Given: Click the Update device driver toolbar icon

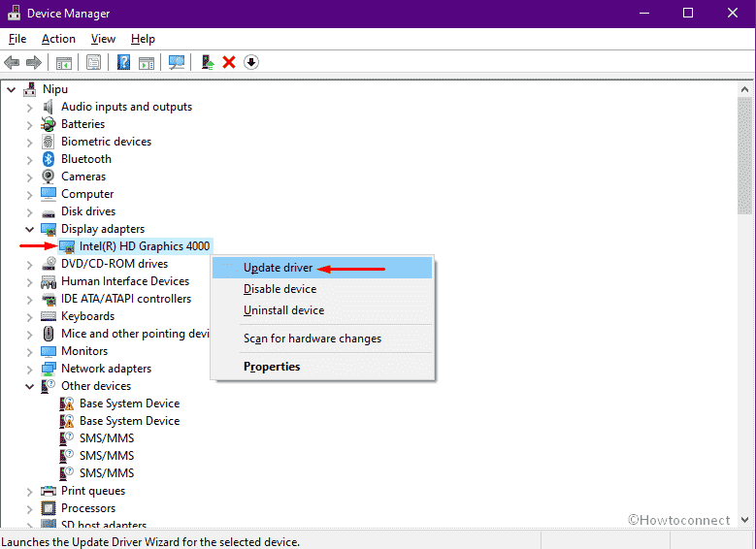Looking at the screenshot, I should (x=208, y=62).
